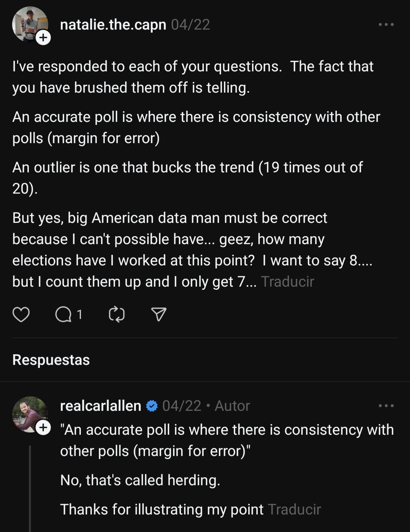Translate natalie.the.capn's post with Traducir

tap(287, 282)
